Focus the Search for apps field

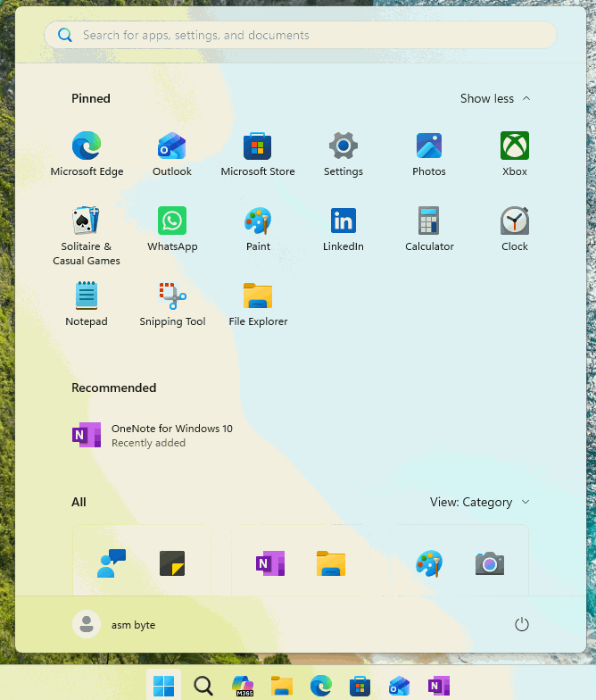(300, 35)
